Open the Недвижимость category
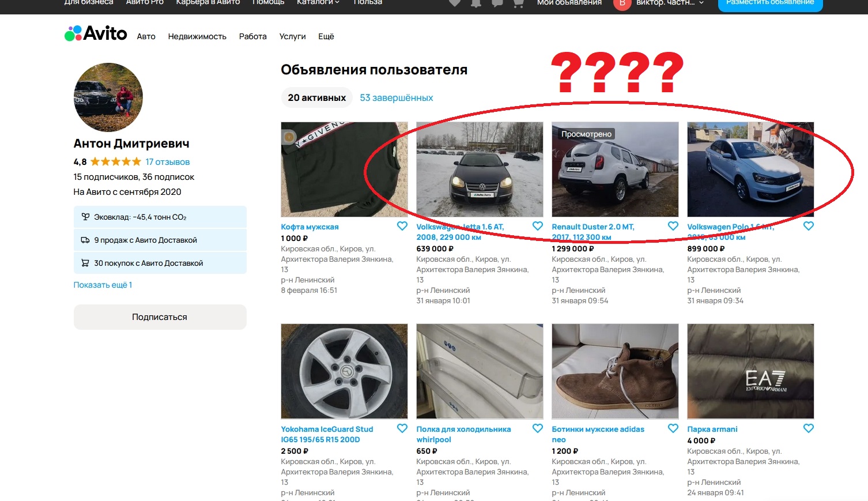Image resolution: width=868 pixels, height=501 pixels. pyautogui.click(x=197, y=36)
